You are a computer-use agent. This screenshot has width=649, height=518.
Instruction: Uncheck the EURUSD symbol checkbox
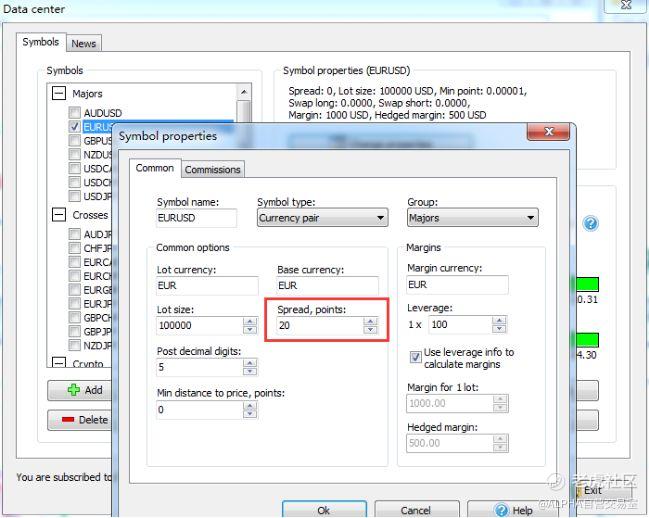75,127
